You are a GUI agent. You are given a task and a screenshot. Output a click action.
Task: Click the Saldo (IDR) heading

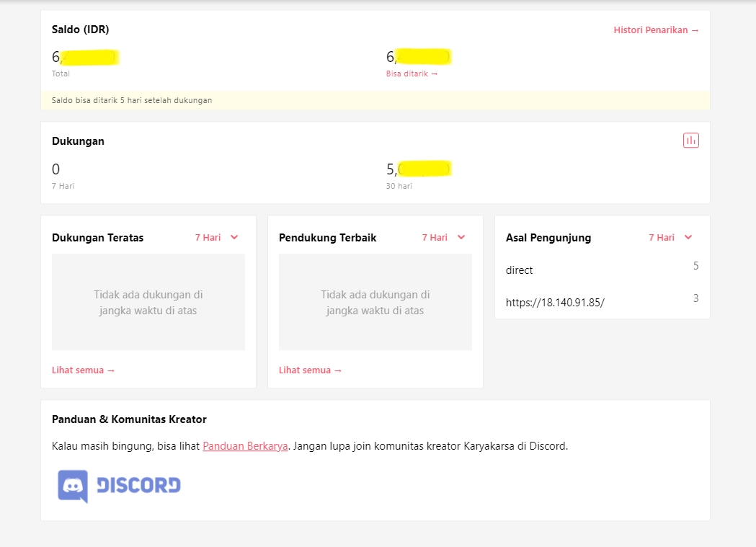pyautogui.click(x=81, y=30)
